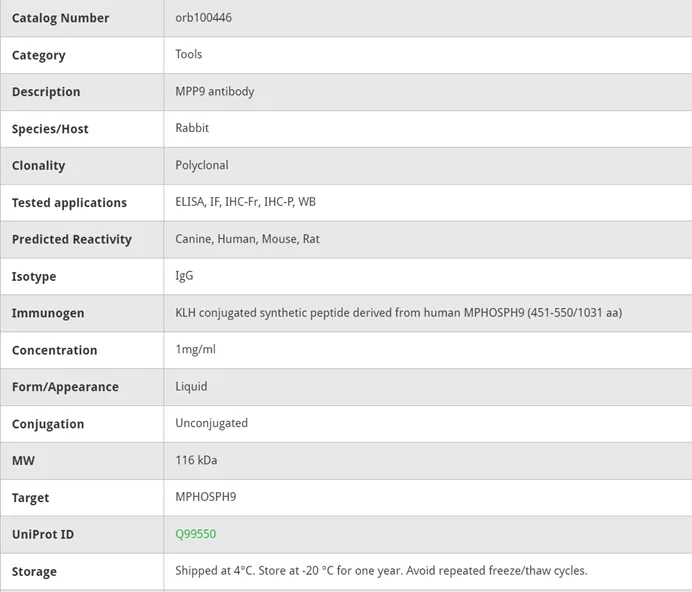Click the 116 kDa molecular weight value

[196, 460]
